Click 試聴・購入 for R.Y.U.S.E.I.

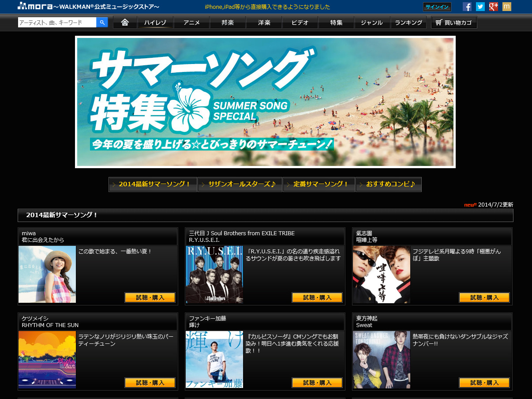click(317, 297)
